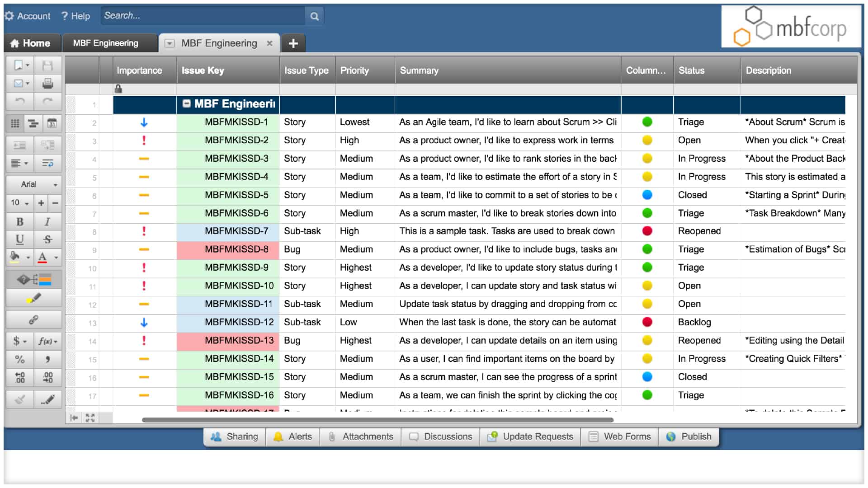The image size is (868, 488).
Task: Switch to Calendar view icon
Action: click(52, 123)
